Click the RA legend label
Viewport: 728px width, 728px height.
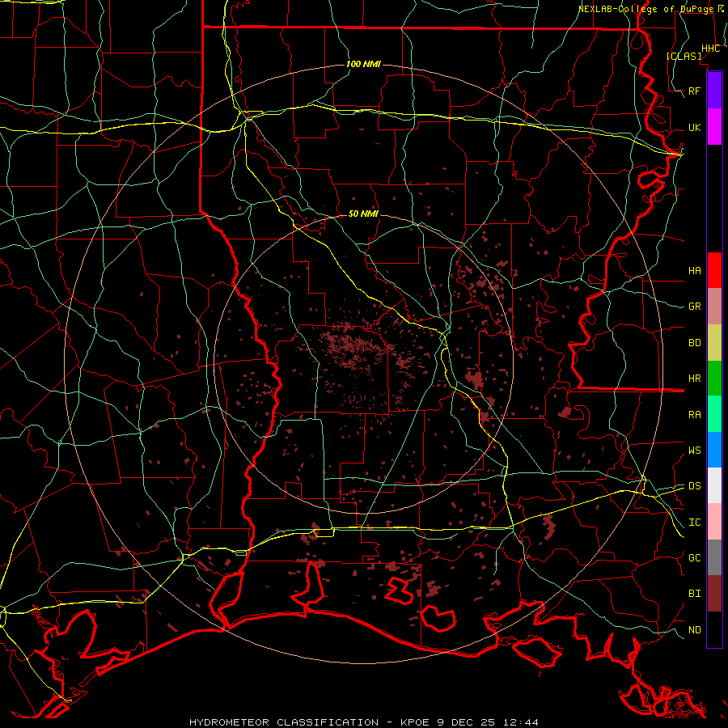click(x=695, y=414)
